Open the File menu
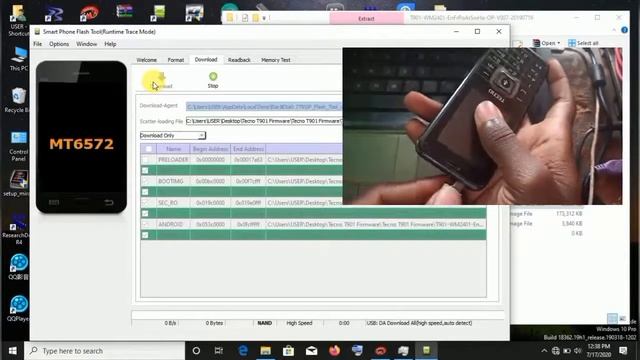 click(38, 44)
